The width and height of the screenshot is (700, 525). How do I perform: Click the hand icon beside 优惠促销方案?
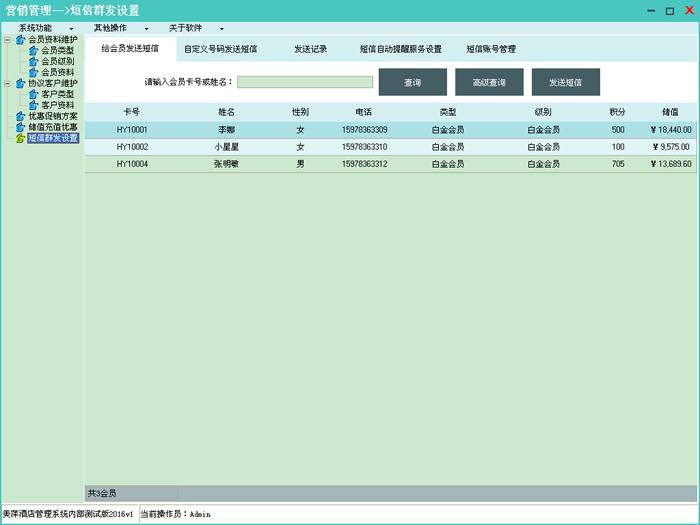(x=20, y=116)
